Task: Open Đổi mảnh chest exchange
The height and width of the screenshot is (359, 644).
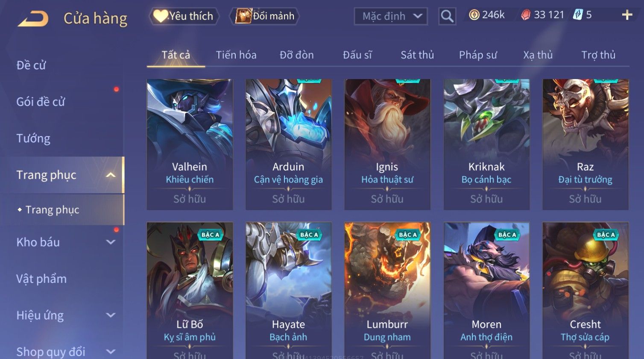Action: [x=265, y=16]
